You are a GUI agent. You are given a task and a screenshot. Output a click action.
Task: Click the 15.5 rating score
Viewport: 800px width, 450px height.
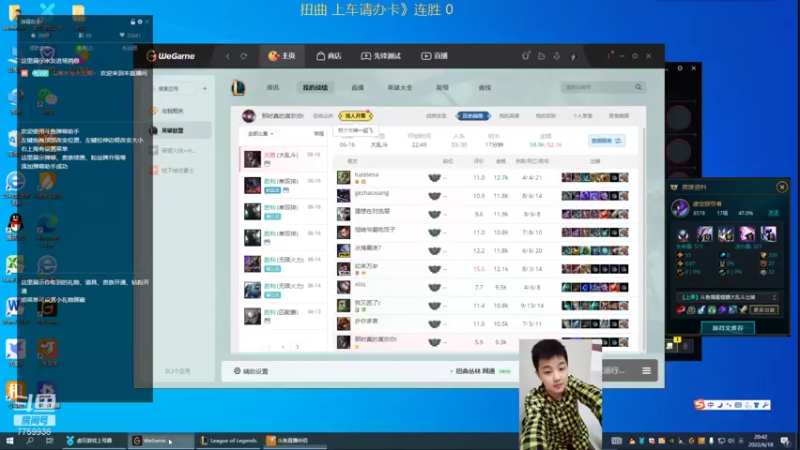pos(479,269)
